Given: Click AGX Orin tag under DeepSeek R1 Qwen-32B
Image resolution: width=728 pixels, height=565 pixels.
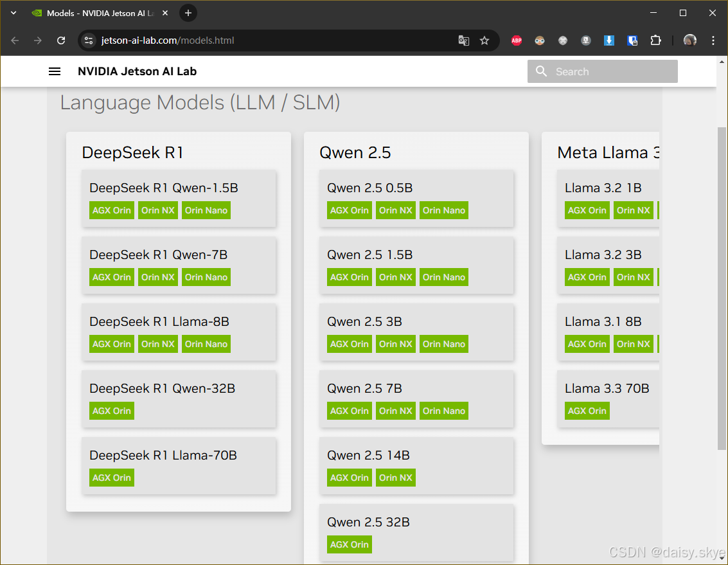Looking at the screenshot, I should click(111, 411).
